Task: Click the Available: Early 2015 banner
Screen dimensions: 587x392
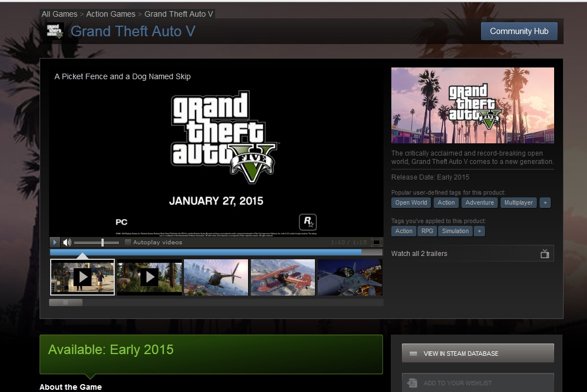Action: click(211, 354)
